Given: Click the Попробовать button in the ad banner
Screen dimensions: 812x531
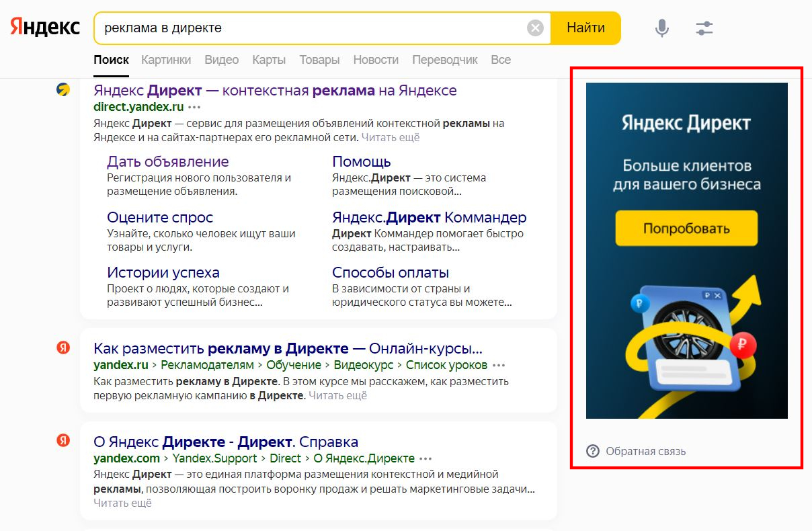Looking at the screenshot, I should (x=686, y=229).
